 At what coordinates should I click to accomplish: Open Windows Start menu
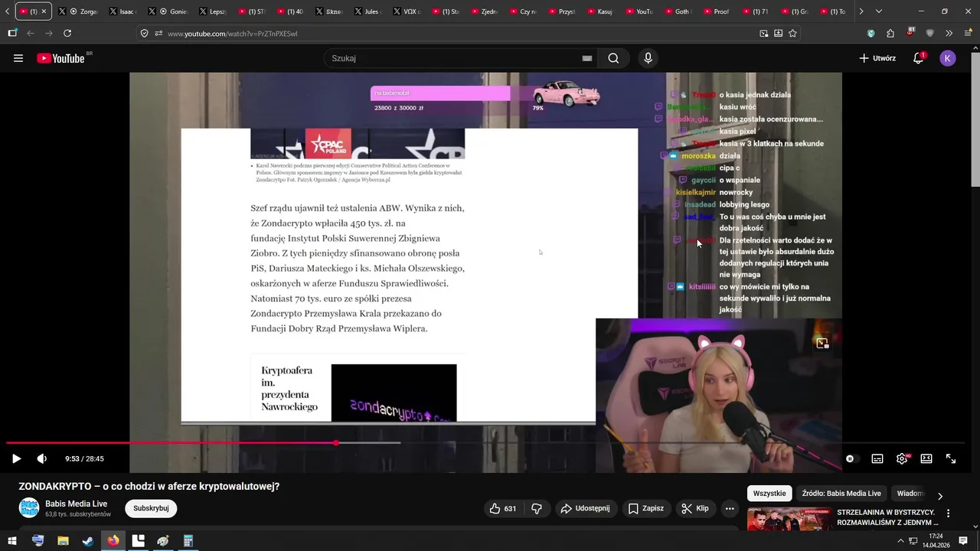pyautogui.click(x=12, y=541)
